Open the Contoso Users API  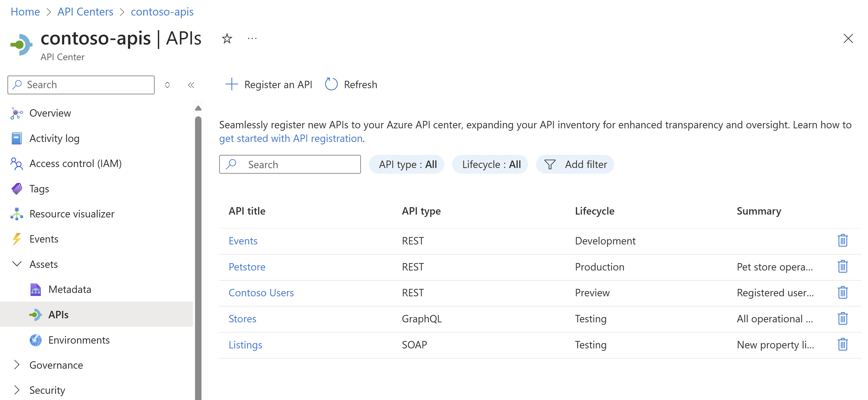[x=261, y=292]
